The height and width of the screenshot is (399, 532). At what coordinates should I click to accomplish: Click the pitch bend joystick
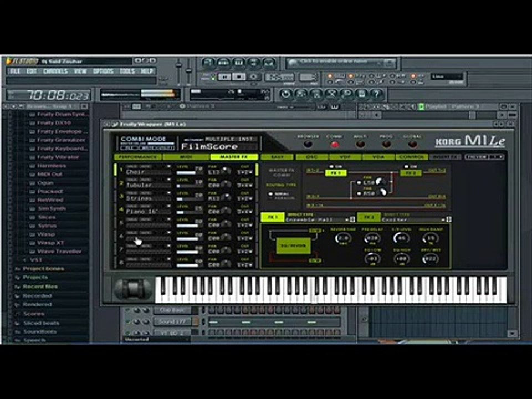tap(134, 289)
